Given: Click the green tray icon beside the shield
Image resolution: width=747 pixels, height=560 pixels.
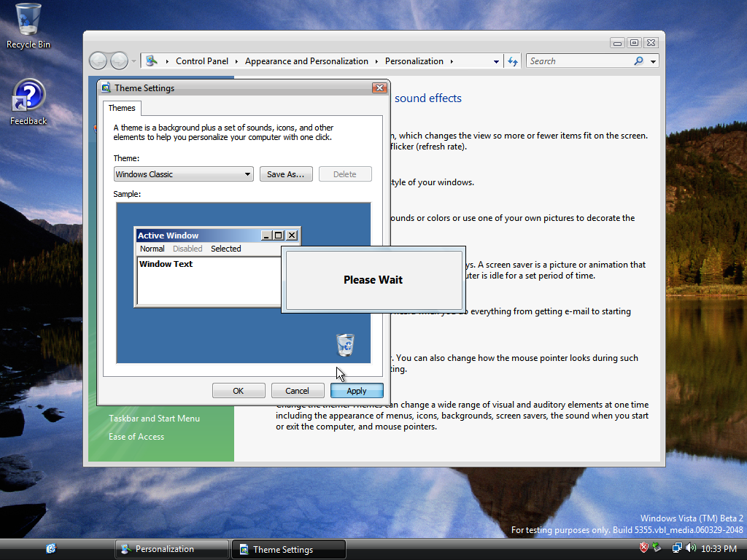Looking at the screenshot, I should (657, 548).
